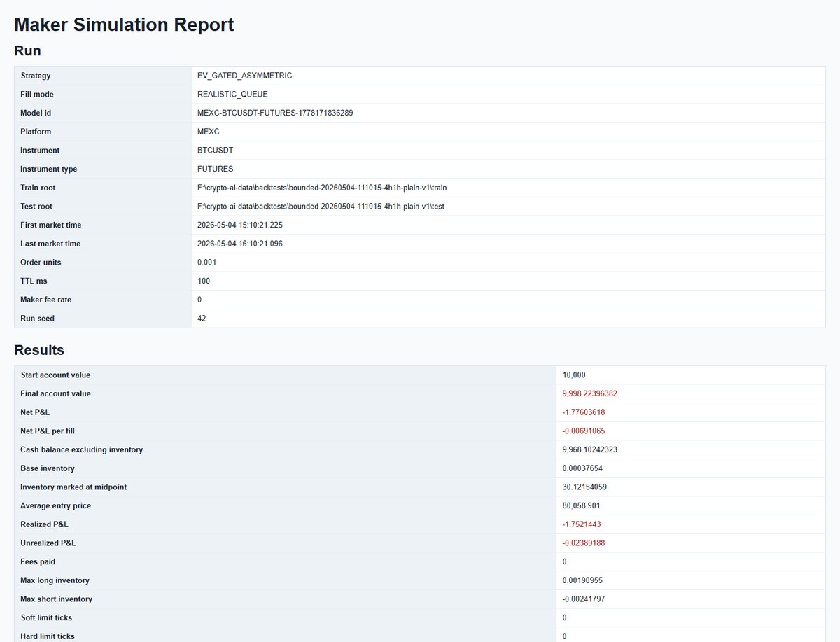Click the TTL ms label

[x=33, y=281]
